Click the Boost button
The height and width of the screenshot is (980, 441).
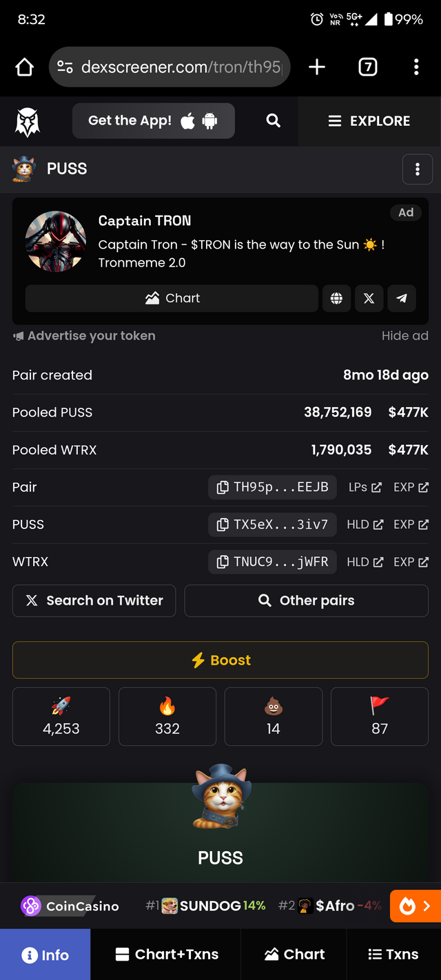click(x=220, y=660)
